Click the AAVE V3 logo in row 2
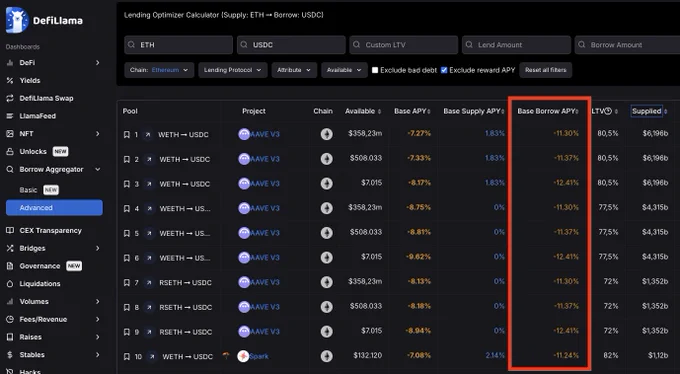 (244, 159)
